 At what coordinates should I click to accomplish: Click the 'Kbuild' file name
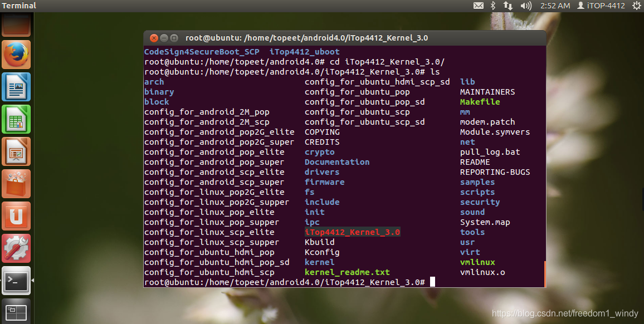tap(320, 242)
